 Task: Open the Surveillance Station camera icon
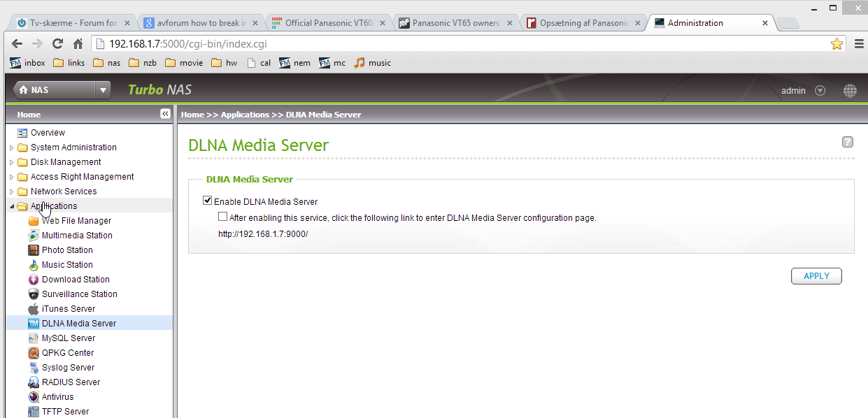pyautogui.click(x=34, y=294)
